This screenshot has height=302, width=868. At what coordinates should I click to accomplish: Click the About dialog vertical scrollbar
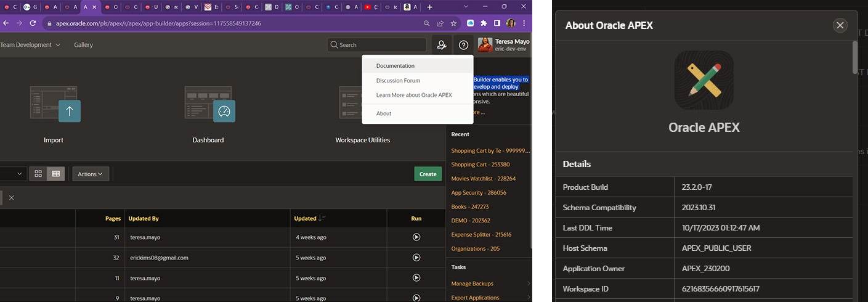click(x=855, y=57)
